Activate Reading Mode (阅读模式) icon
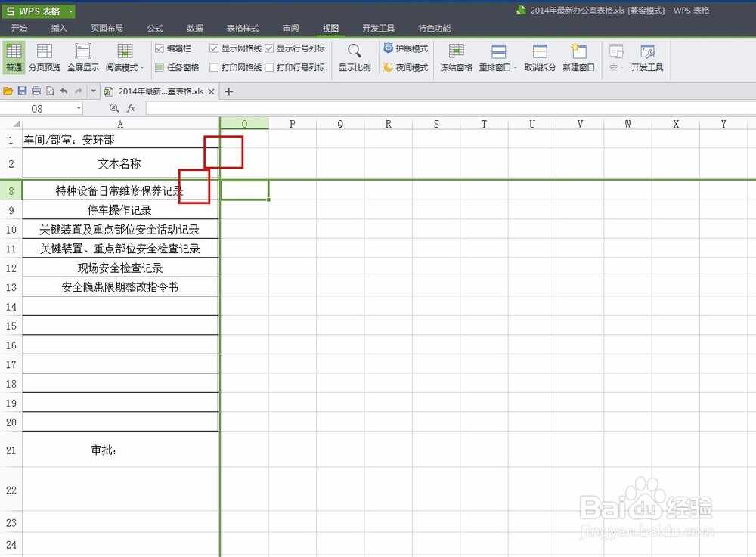This screenshot has width=756, height=557. coord(125,51)
